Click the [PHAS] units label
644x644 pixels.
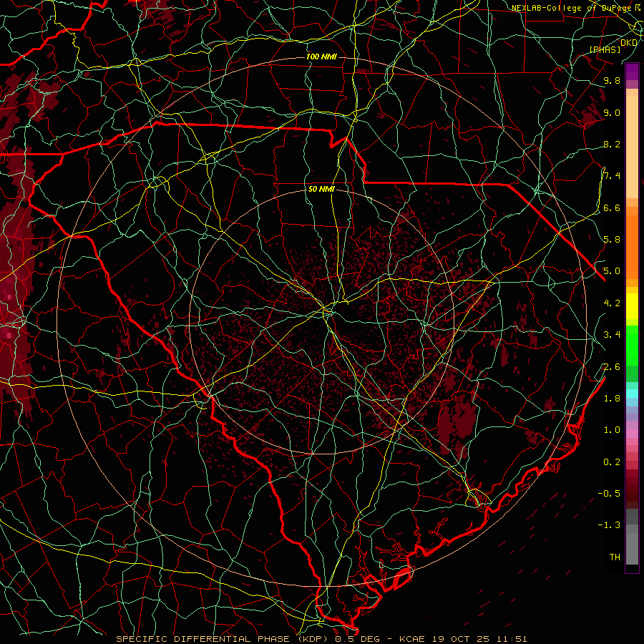[x=605, y=50]
